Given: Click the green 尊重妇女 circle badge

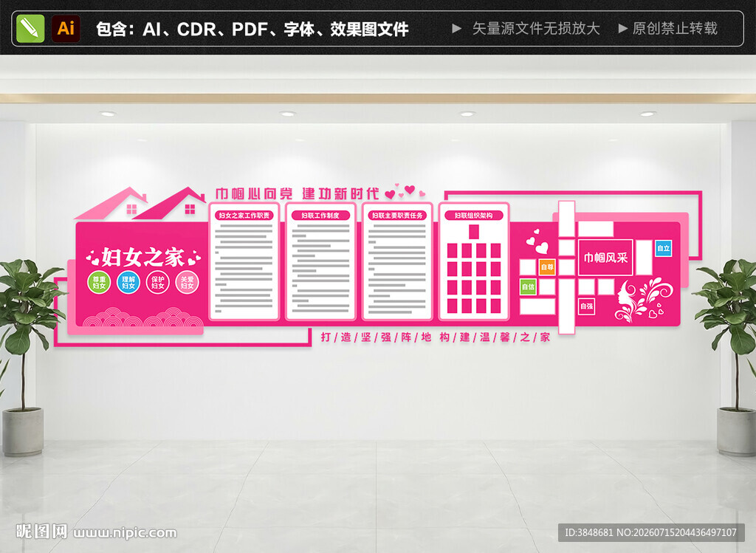Looking at the screenshot, I should (x=100, y=283).
